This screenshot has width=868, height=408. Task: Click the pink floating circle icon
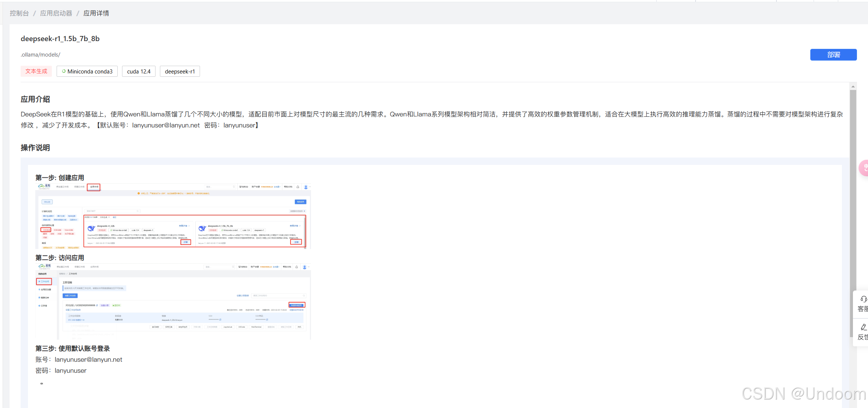pos(864,168)
